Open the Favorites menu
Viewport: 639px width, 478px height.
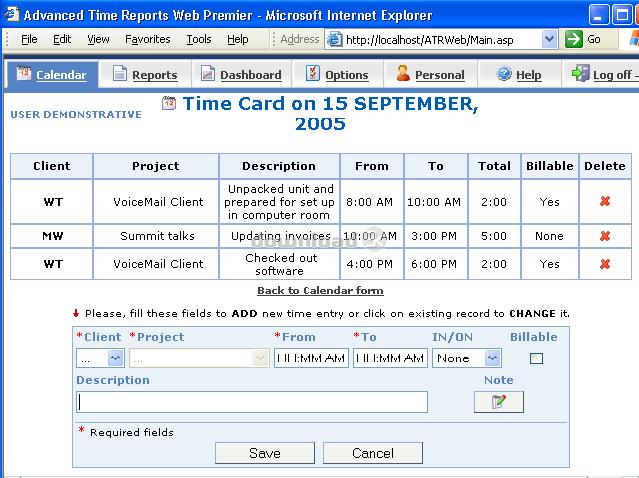tap(148, 39)
